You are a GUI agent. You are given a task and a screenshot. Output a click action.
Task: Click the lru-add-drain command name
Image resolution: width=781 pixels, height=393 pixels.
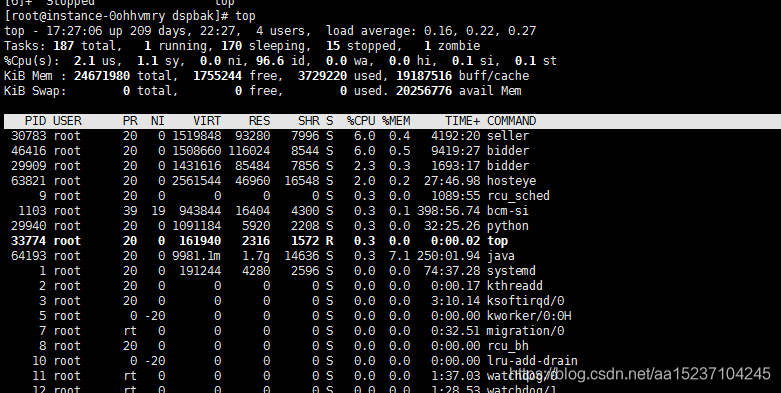(532, 361)
